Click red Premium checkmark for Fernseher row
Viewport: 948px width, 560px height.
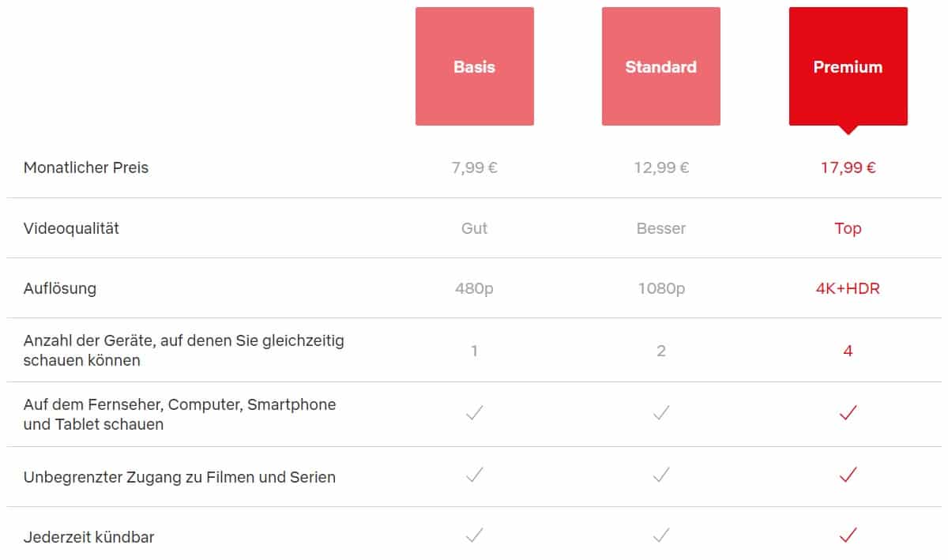pyautogui.click(x=848, y=412)
